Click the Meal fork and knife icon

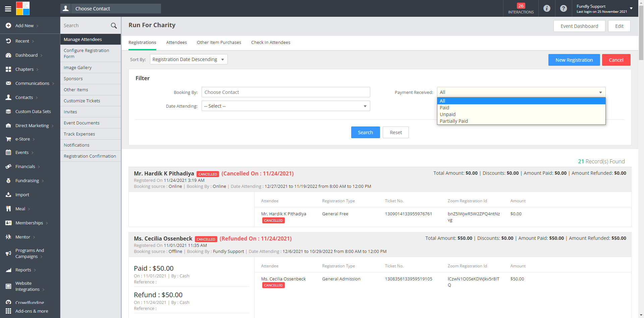[8, 209]
